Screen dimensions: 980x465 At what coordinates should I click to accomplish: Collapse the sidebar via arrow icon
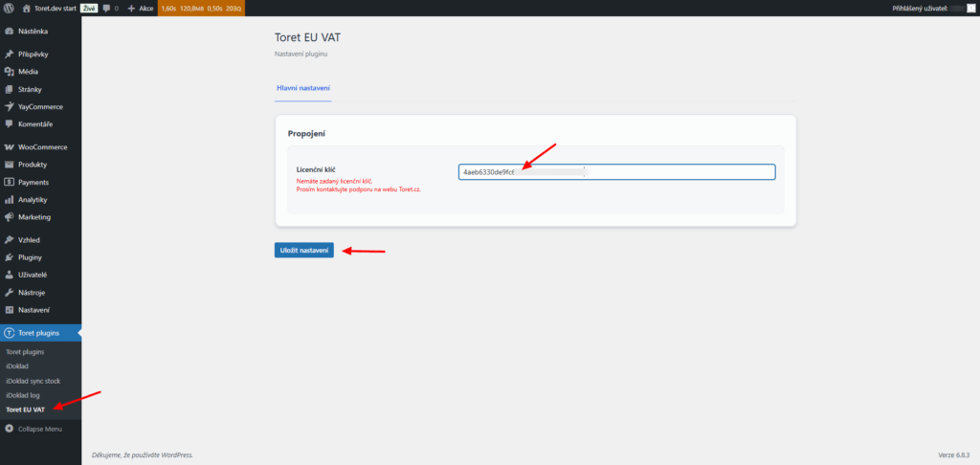[9, 429]
